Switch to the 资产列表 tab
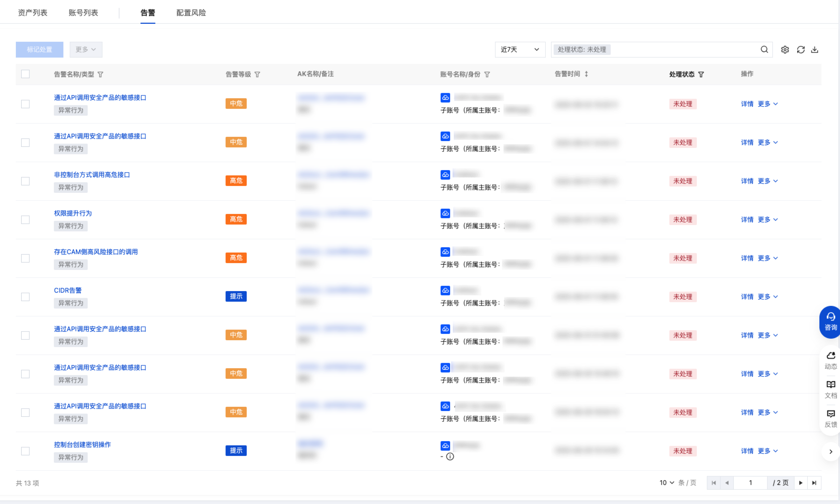The image size is (840, 504). 33,13
